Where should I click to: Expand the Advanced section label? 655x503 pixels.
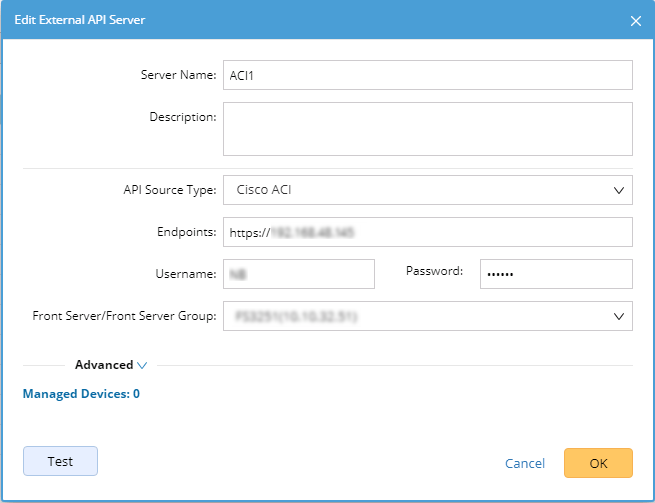click(104, 366)
